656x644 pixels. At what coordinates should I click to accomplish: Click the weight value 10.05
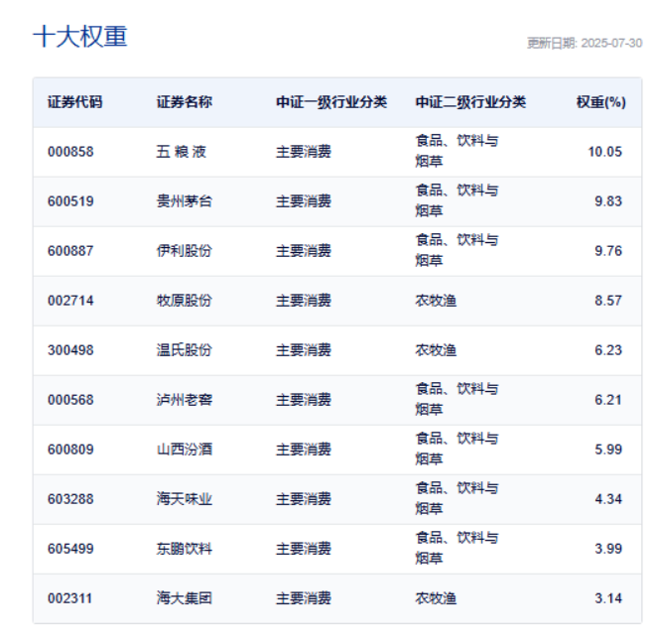coord(605,152)
